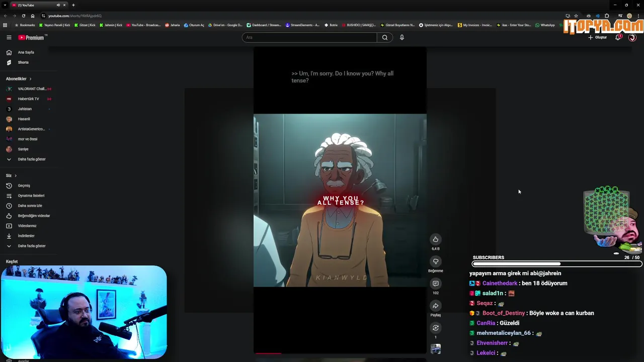This screenshot has width=644, height=362.
Task: Go back in browser history
Action: (x=6, y=16)
